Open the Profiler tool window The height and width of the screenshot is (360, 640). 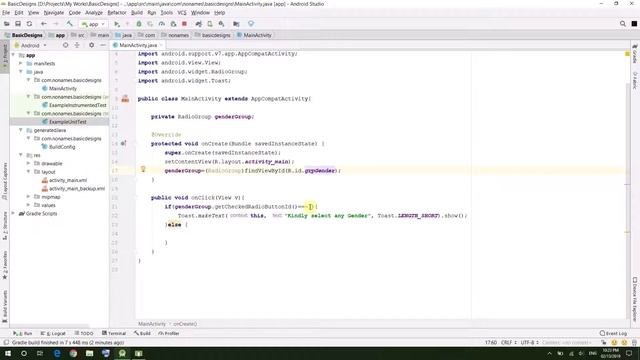click(169, 333)
